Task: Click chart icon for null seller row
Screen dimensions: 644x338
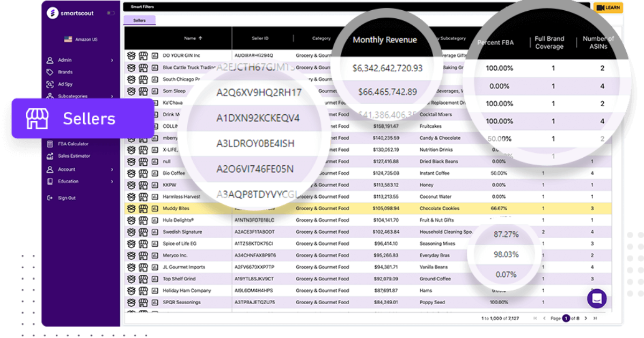Action: pos(155,161)
